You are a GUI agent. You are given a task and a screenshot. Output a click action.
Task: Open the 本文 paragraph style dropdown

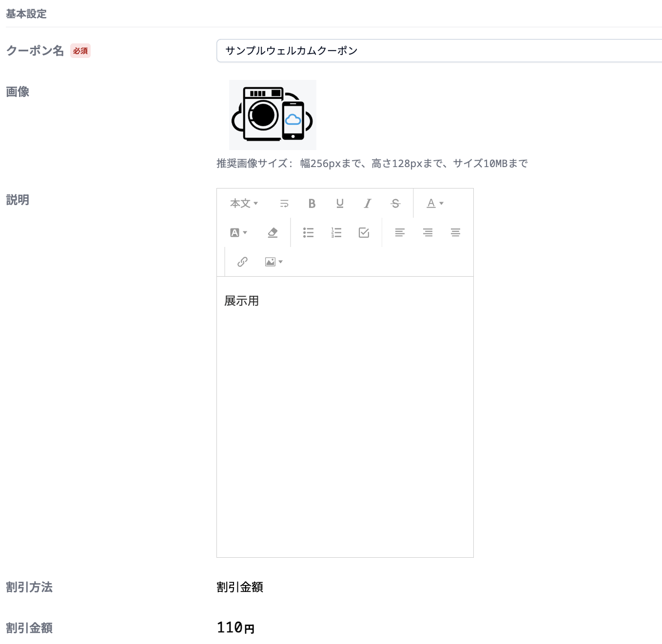point(244,204)
